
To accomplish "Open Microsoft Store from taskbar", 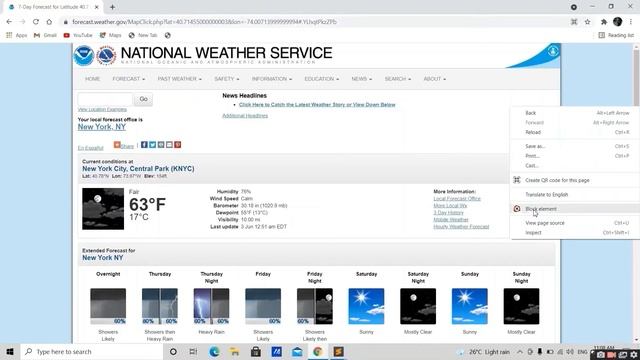I will click(256, 352).
